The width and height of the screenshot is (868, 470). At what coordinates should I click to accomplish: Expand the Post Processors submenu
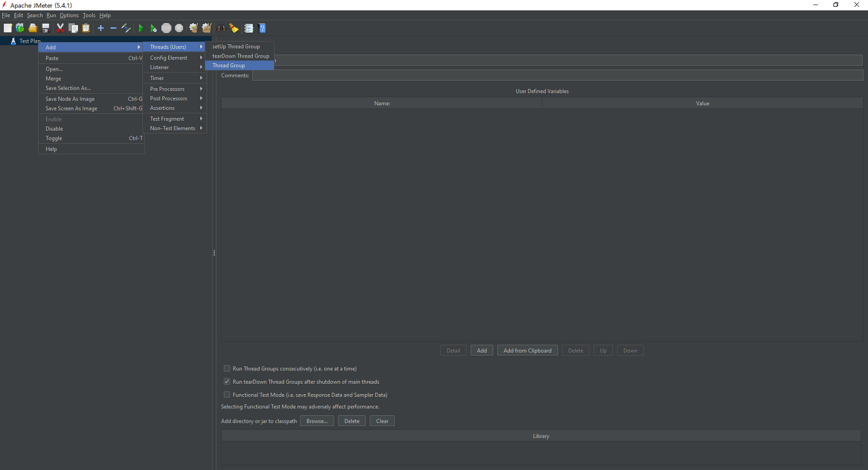(174, 98)
